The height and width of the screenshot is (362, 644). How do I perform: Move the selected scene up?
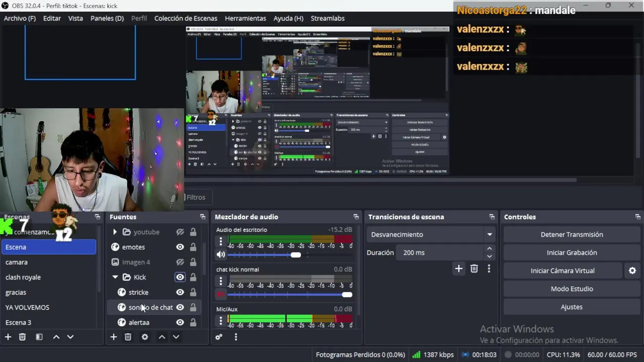coord(56,337)
